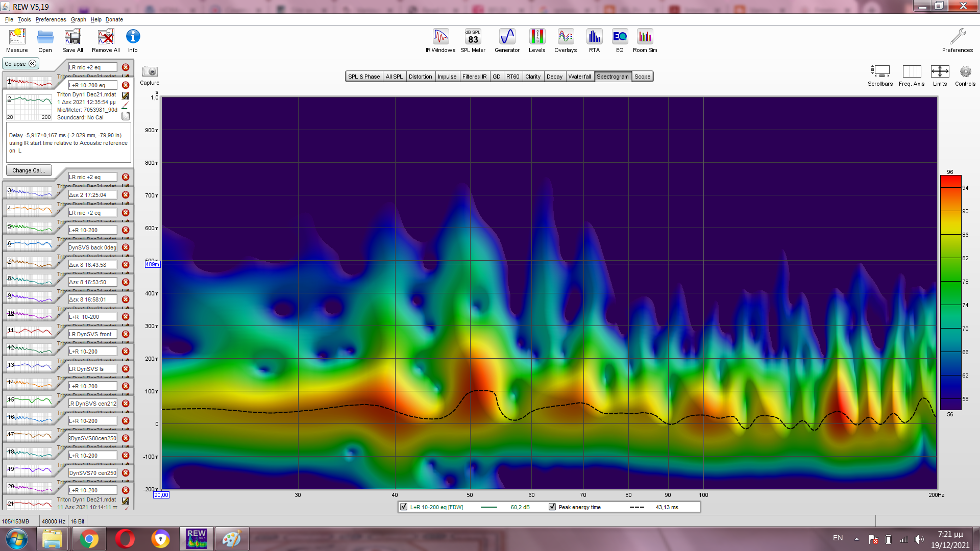Start a new measurement with Measure

pos(17,41)
